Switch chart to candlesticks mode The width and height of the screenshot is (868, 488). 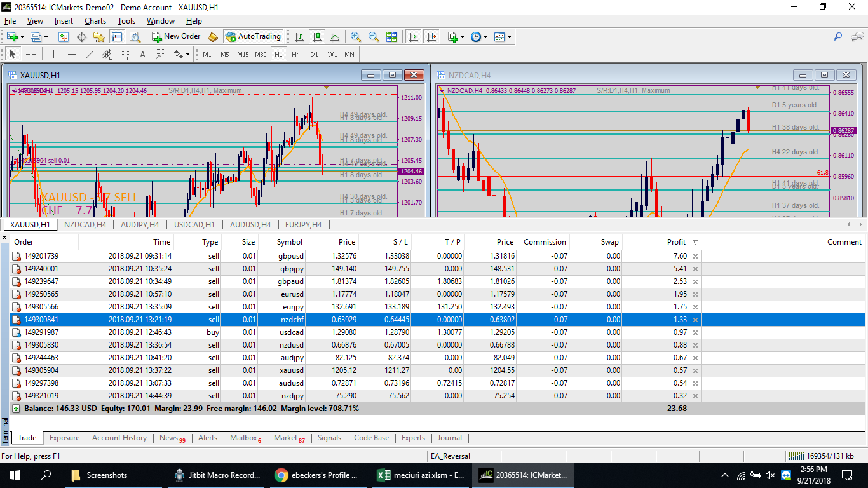(x=316, y=37)
